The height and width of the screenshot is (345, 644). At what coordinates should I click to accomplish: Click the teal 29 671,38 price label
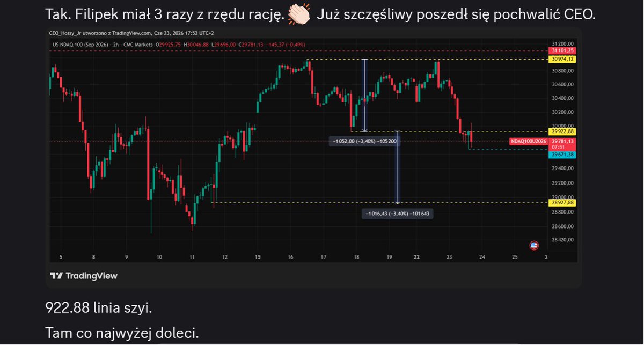(x=562, y=155)
